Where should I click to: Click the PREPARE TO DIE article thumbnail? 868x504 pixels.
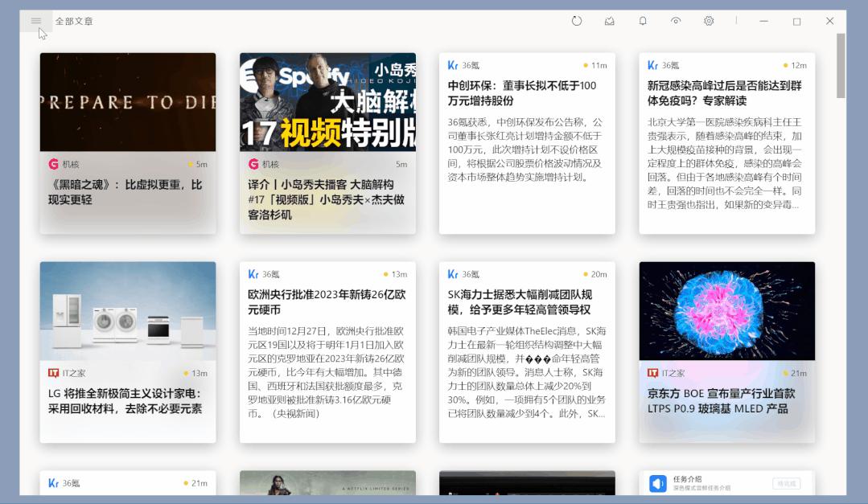[x=127, y=103]
